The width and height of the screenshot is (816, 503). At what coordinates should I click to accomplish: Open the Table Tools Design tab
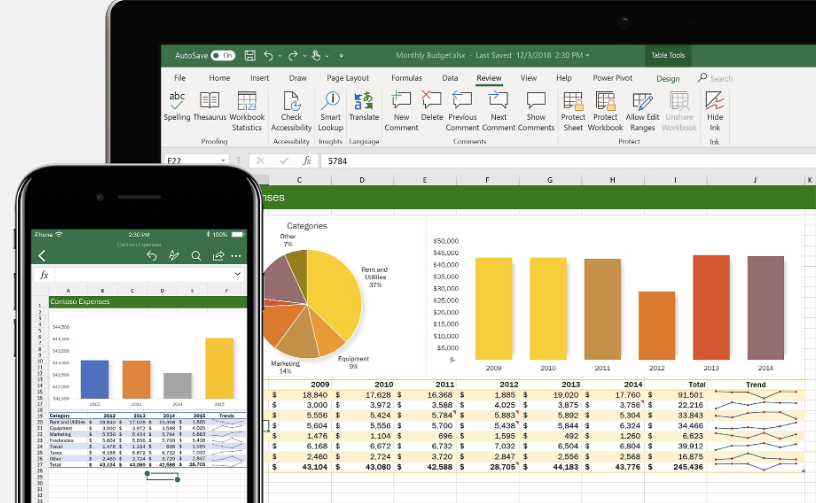pyautogui.click(x=668, y=79)
